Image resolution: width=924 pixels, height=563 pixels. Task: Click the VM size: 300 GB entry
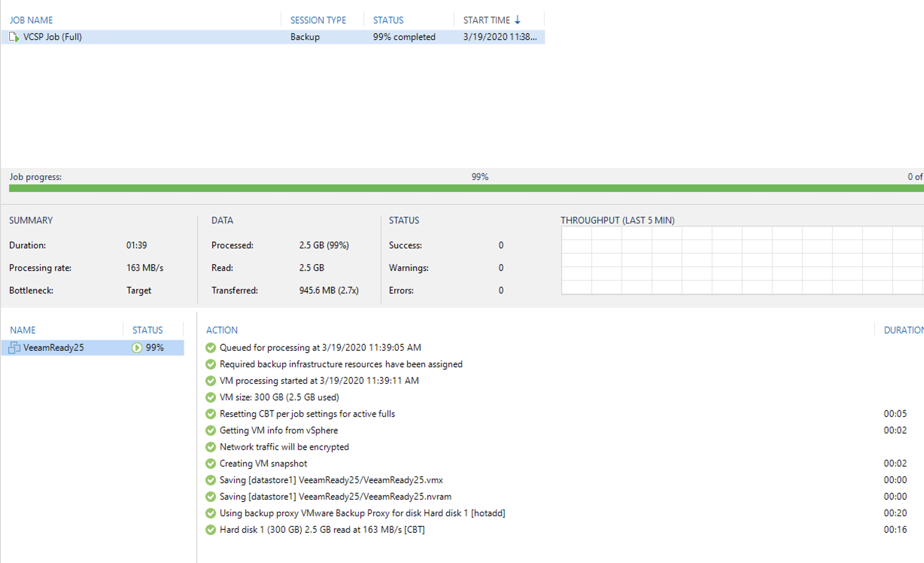[279, 397]
